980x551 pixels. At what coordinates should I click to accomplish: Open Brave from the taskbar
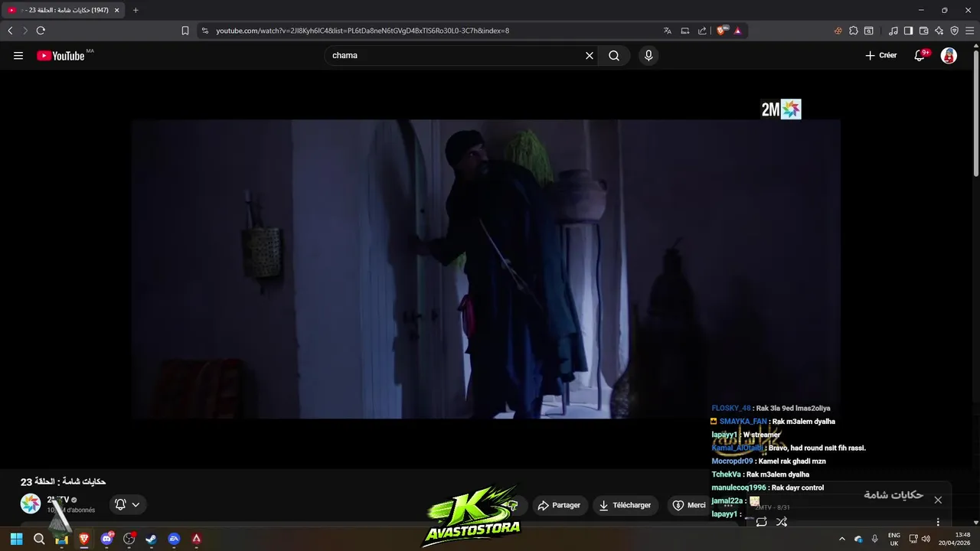[x=84, y=539]
